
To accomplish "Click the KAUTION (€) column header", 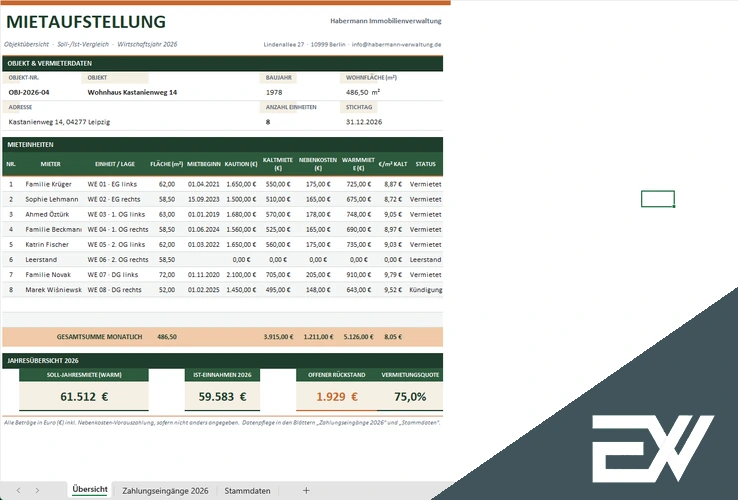I will coord(241,164).
